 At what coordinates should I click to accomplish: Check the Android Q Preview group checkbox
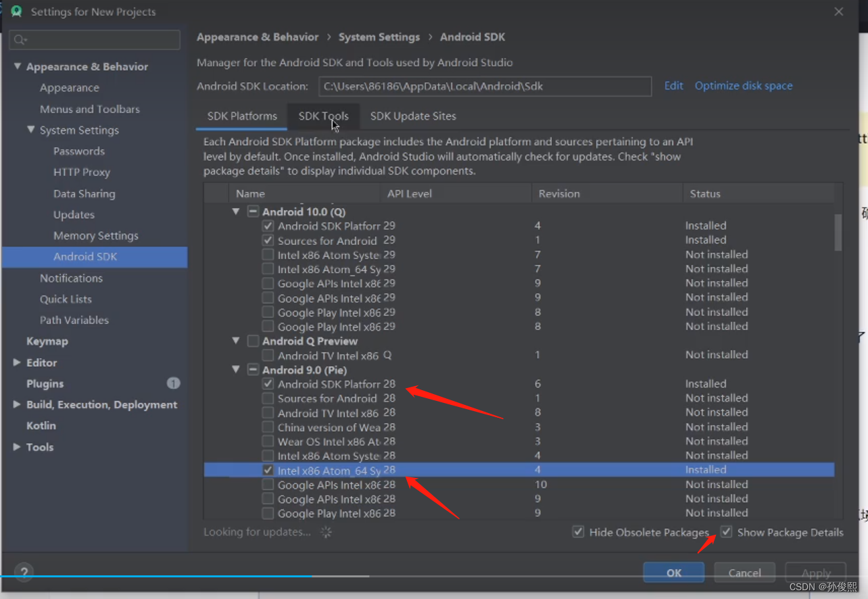coord(253,341)
